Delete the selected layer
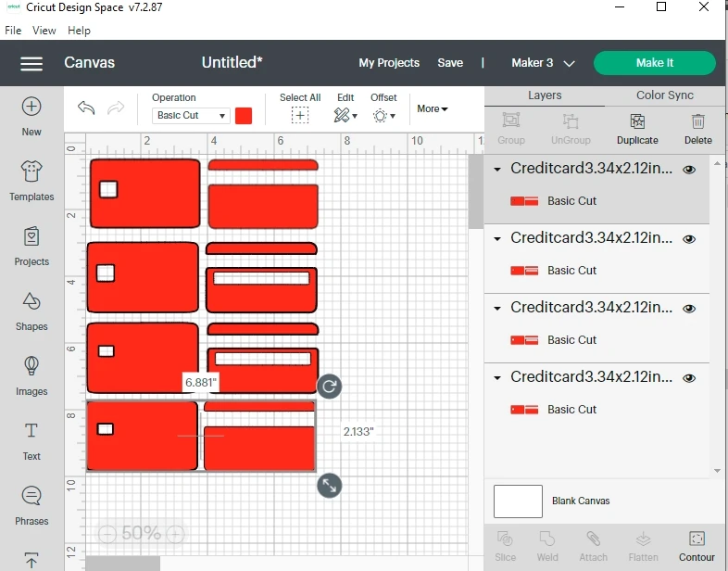Viewport: 728px width, 571px height. [698, 129]
